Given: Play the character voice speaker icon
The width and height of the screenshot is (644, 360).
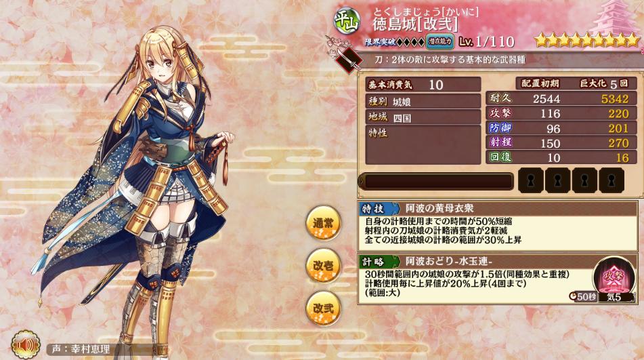Looking at the screenshot, I should click(24, 344).
